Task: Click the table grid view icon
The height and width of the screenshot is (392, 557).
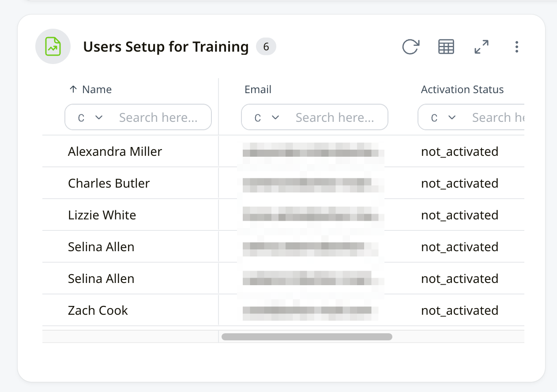Action: (446, 47)
